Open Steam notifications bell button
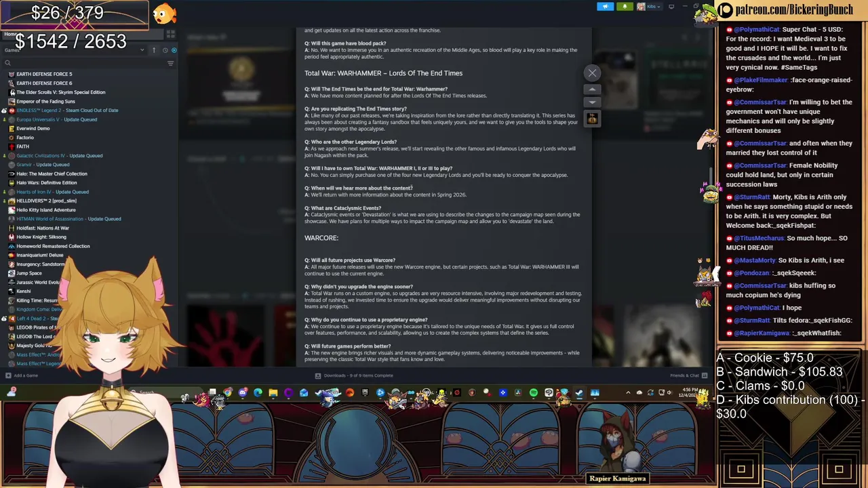Viewport: 868px width, 488px height. [x=624, y=7]
